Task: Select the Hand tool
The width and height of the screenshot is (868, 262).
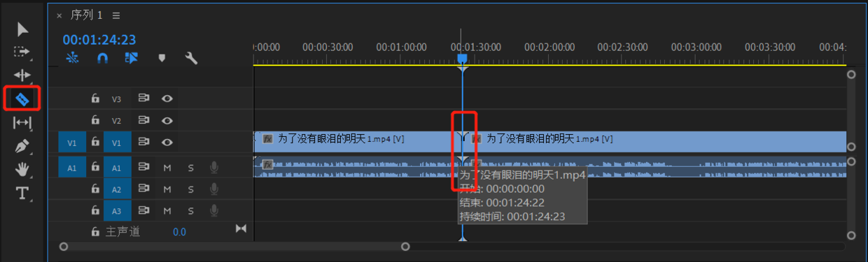Action: click(22, 170)
